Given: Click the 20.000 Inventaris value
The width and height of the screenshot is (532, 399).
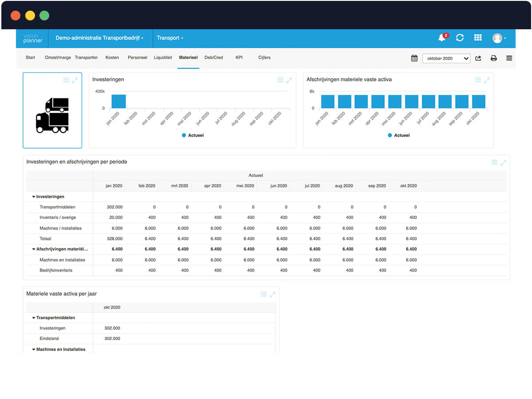Looking at the screenshot, I should click(116, 218).
